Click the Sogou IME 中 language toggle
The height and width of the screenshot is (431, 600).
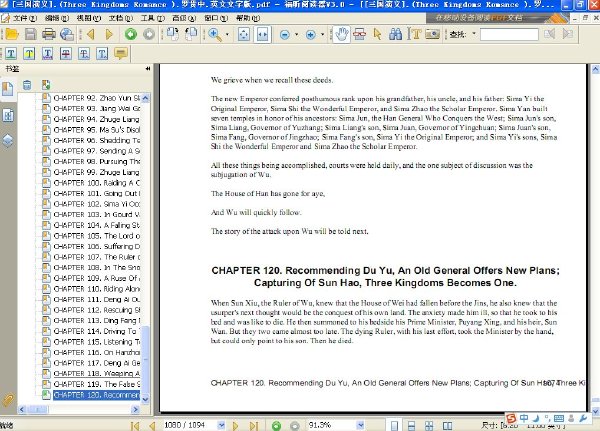pyautogui.click(x=524, y=418)
